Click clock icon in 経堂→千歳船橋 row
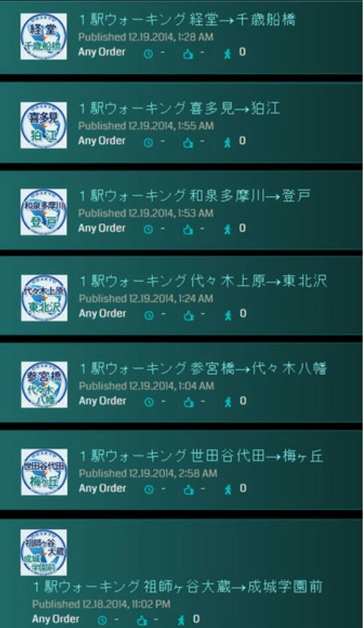The width and height of the screenshot is (364, 628). (x=149, y=54)
